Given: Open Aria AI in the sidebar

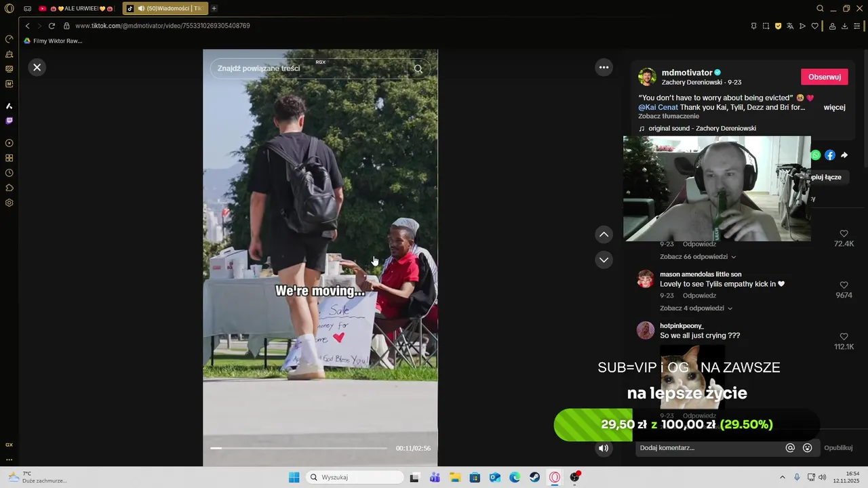Looking at the screenshot, I should [x=9, y=106].
